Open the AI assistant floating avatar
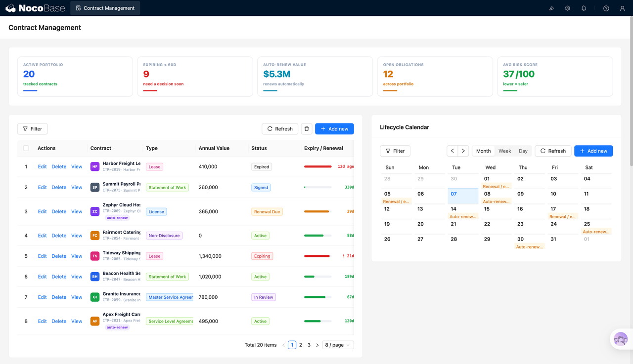The height and width of the screenshot is (364, 633). pyautogui.click(x=620, y=339)
